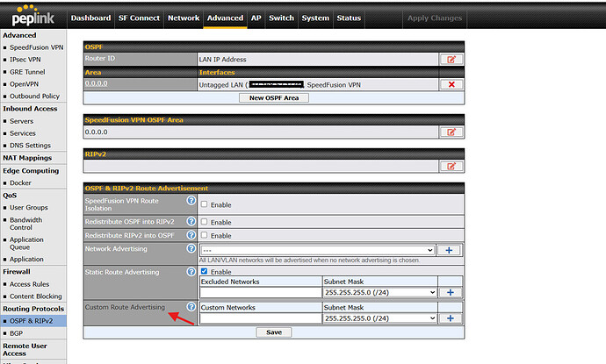
Task: Open QoS User Groups
Action: click(29, 207)
